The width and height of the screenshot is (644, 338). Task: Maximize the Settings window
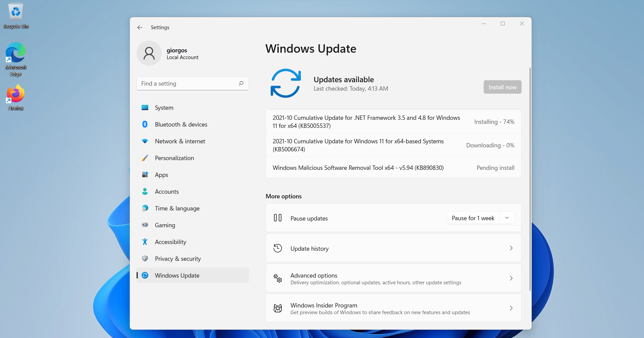[503, 23]
